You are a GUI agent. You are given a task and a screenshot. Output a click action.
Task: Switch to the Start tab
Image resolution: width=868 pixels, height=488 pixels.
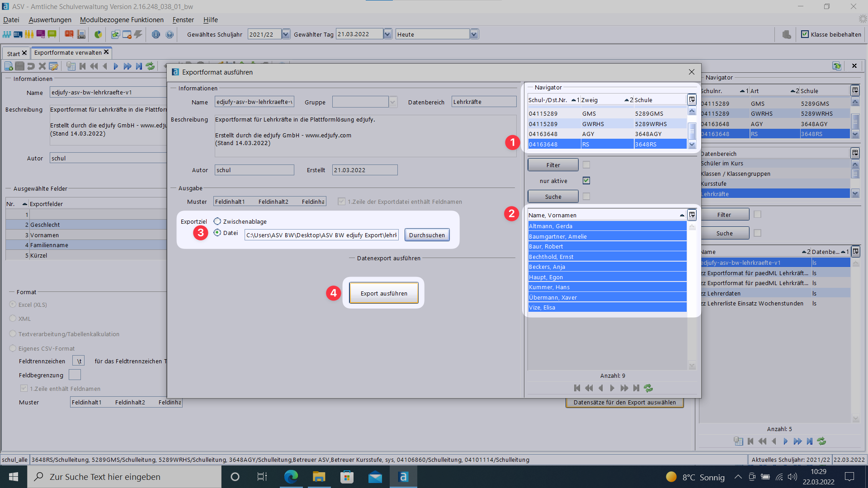tap(14, 53)
